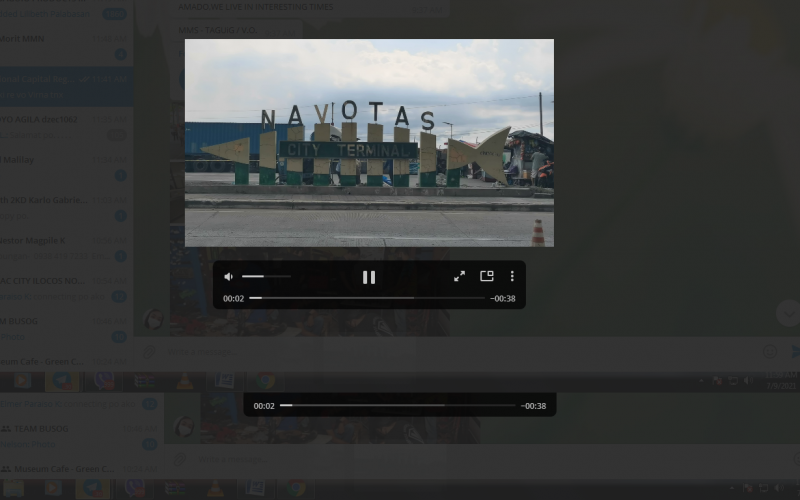The image size is (800, 500).
Task: Click the Navotas City Terminal video frame
Action: coord(369,142)
